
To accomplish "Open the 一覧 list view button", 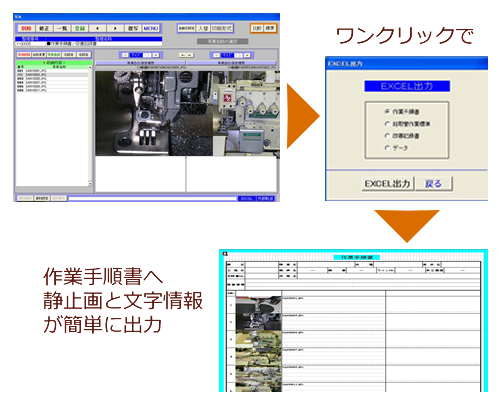I will (62, 28).
